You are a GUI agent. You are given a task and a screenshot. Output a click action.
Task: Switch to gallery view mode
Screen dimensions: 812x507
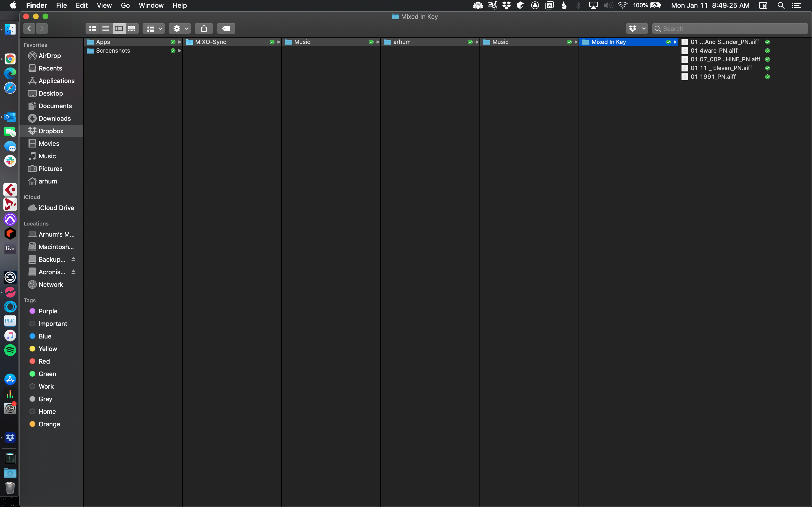(131, 28)
